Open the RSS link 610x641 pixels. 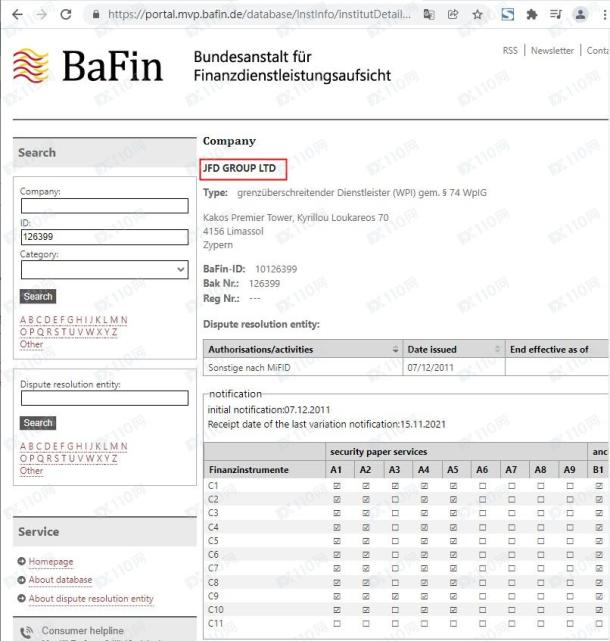[x=510, y=51]
